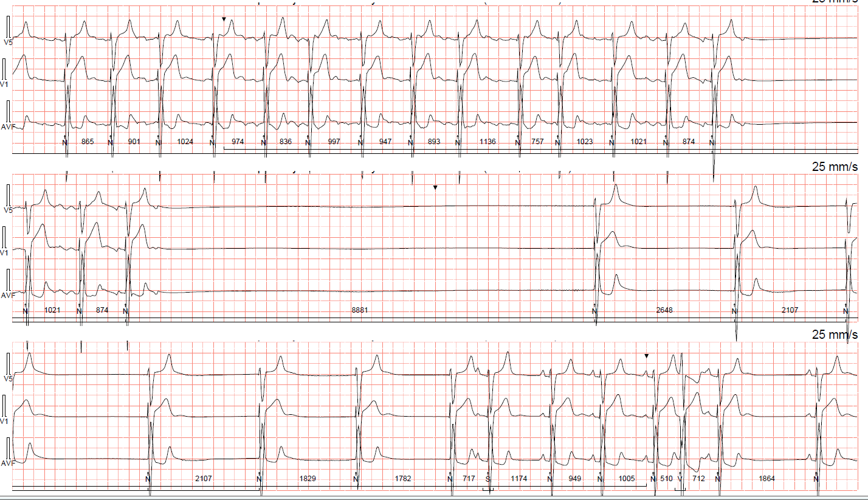
Task: Select the 1864 interval in bottom strip
Action: (767, 479)
